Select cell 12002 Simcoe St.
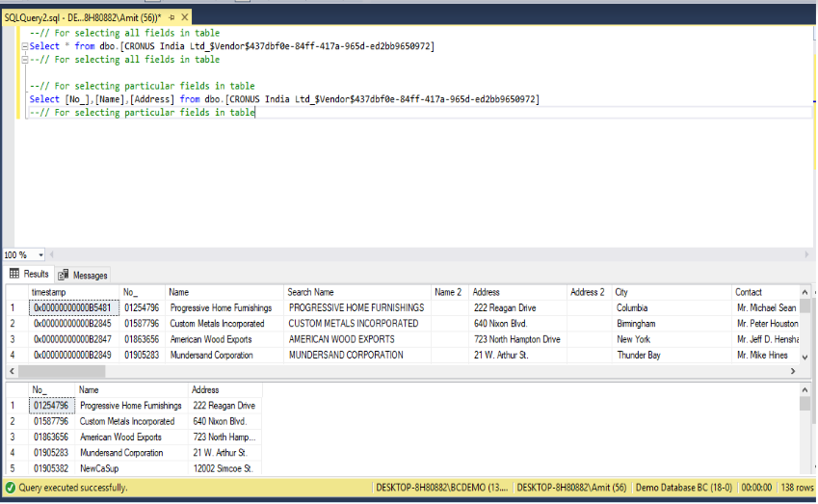 tap(224, 468)
